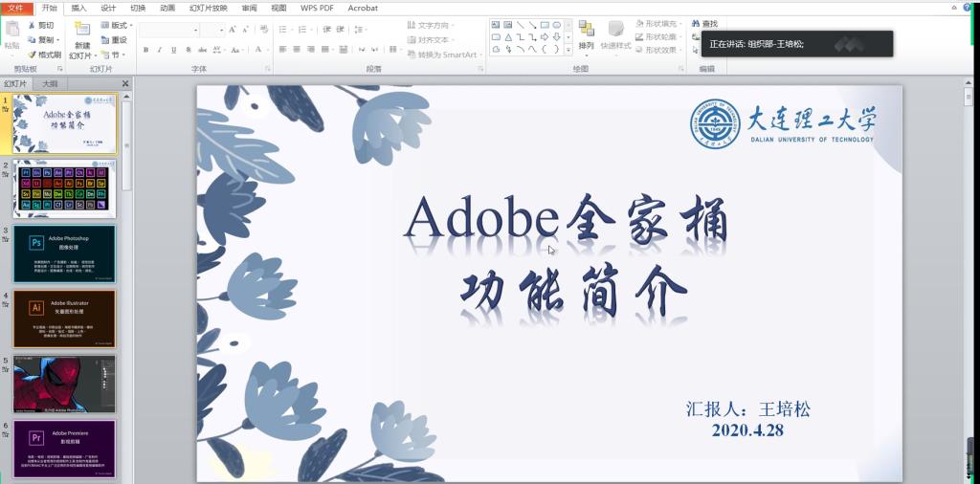Image resolution: width=980 pixels, height=484 pixels.
Task: Click the numbered list icon
Action: [x=303, y=30]
